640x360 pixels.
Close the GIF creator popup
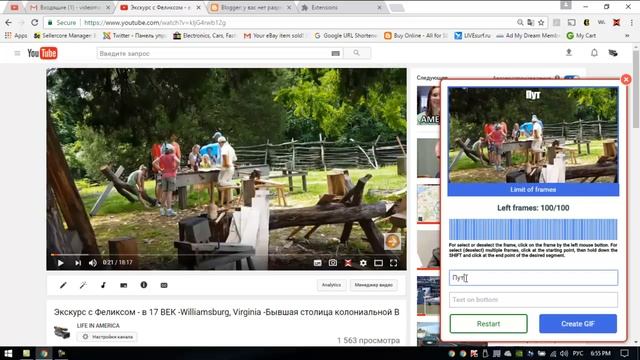[626, 80]
